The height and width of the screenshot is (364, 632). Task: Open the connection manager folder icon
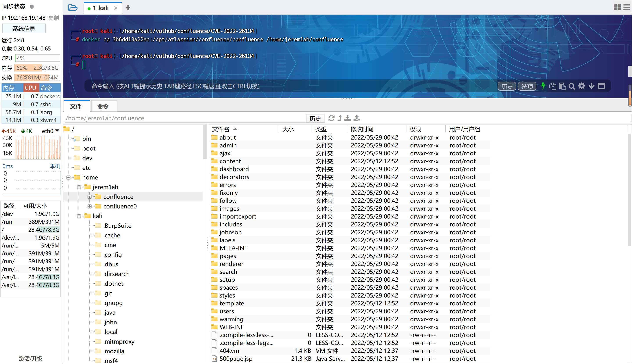[x=73, y=7]
